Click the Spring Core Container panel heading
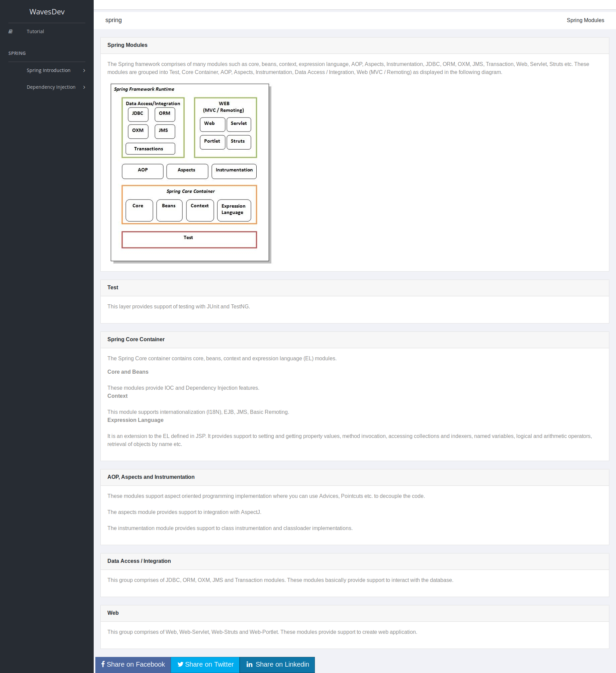Image resolution: width=616 pixels, height=673 pixels. (x=136, y=340)
